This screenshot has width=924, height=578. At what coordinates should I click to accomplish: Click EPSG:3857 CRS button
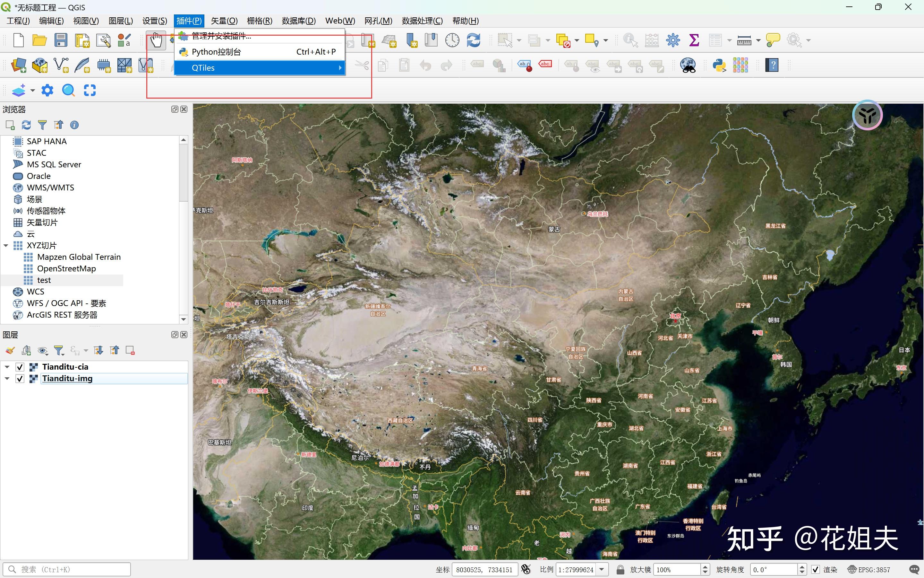tap(869, 570)
